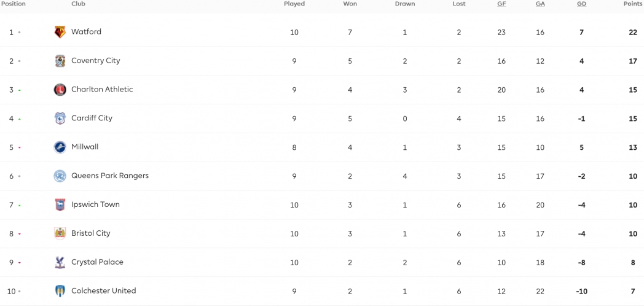Screen dimensions: 644x307
Task: Click the Crystal Palace eagle badge
Action: coord(60,262)
